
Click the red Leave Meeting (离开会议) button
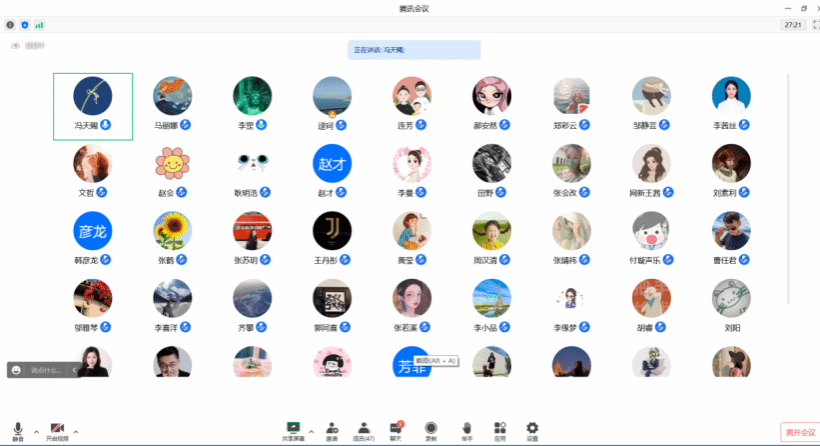800,432
